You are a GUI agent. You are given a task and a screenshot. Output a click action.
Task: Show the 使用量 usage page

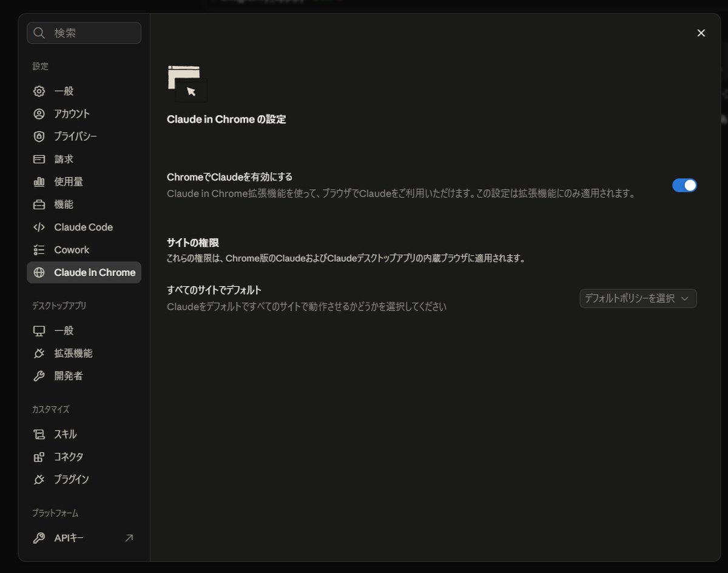pyautogui.click(x=84, y=181)
